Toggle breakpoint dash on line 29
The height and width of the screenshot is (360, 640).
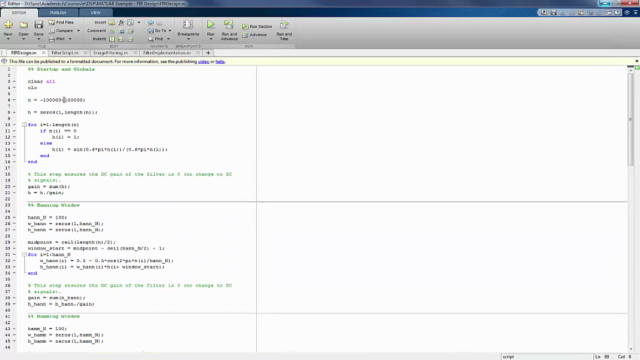pyautogui.click(x=14, y=242)
